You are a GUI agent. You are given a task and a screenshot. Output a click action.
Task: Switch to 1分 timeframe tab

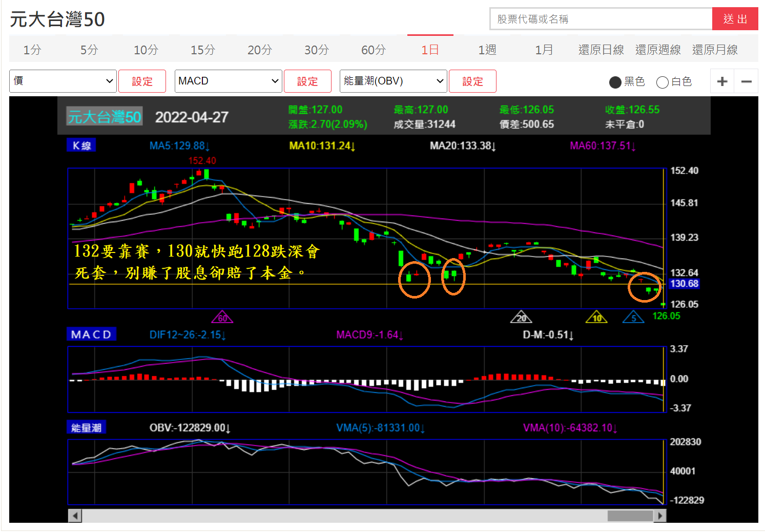tap(32, 50)
